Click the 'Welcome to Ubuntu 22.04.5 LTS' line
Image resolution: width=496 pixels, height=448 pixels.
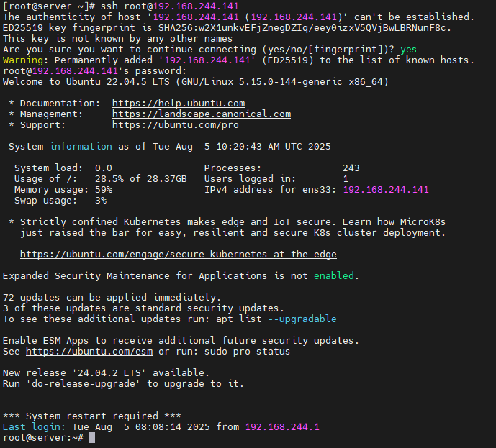(x=196, y=82)
